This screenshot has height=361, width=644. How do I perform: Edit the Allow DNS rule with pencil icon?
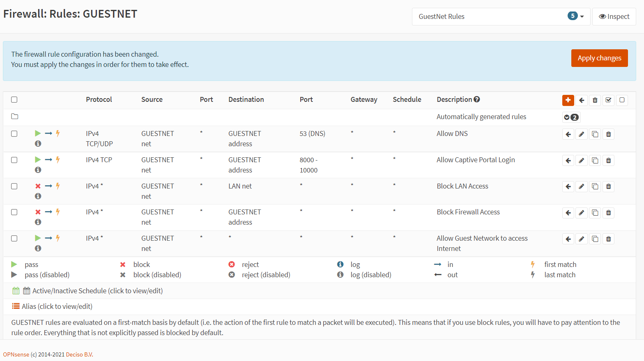pos(582,134)
